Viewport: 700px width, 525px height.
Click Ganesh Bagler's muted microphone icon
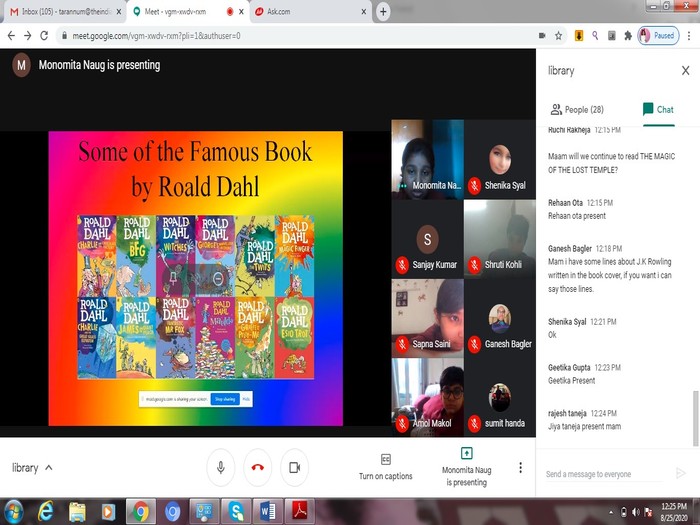point(474,344)
